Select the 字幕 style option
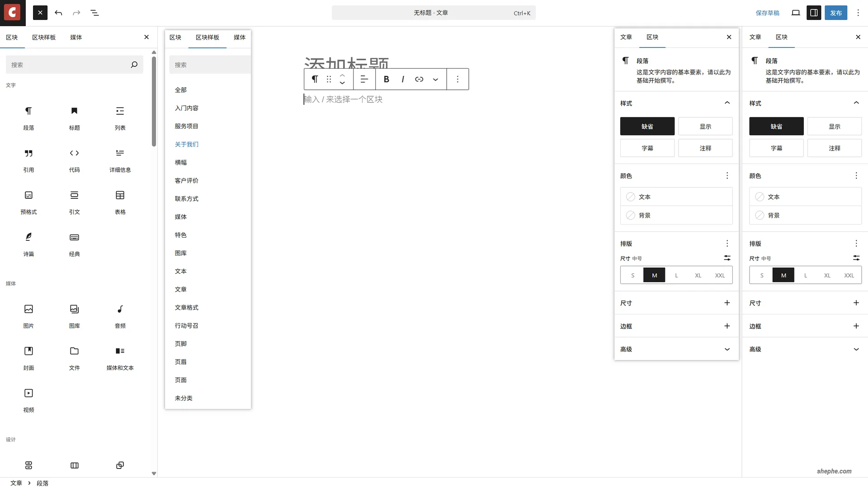Viewport: 868px width, 487px height. (x=647, y=148)
